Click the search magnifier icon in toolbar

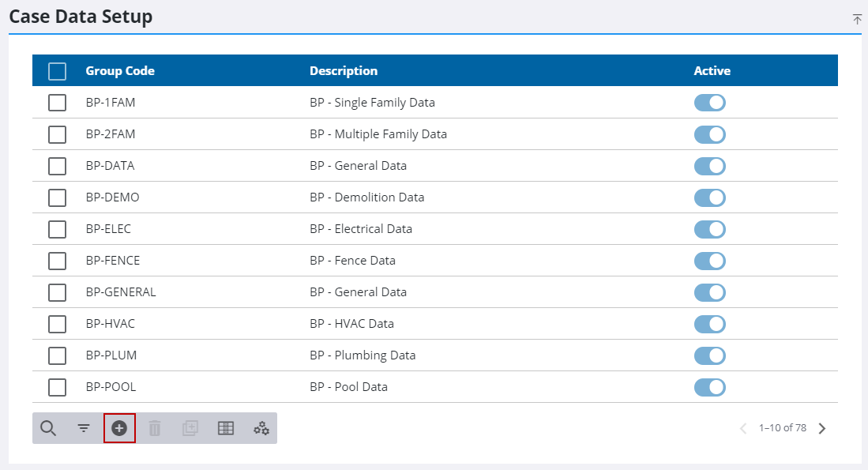tap(48, 428)
